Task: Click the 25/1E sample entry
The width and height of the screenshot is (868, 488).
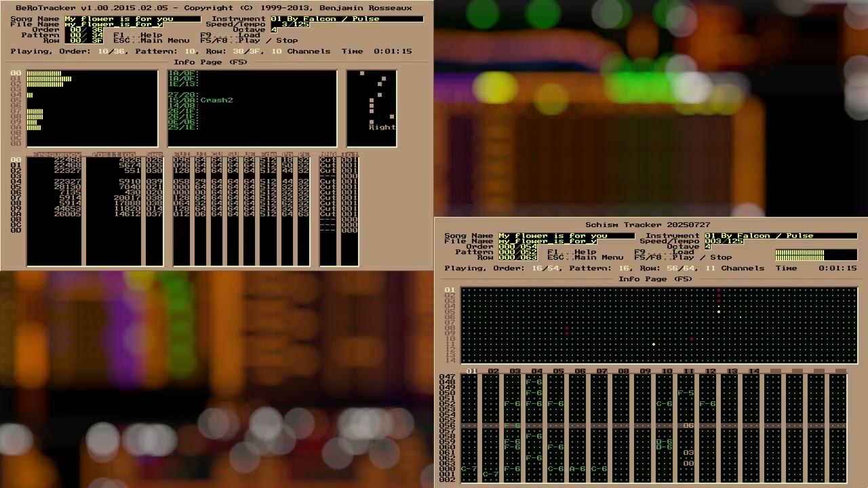Action: [183, 127]
